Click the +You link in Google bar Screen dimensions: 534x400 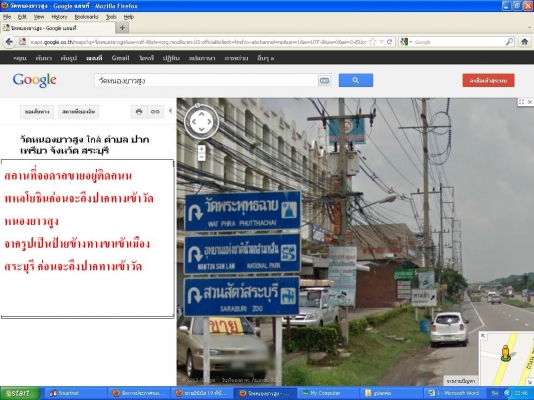[x=20, y=58]
